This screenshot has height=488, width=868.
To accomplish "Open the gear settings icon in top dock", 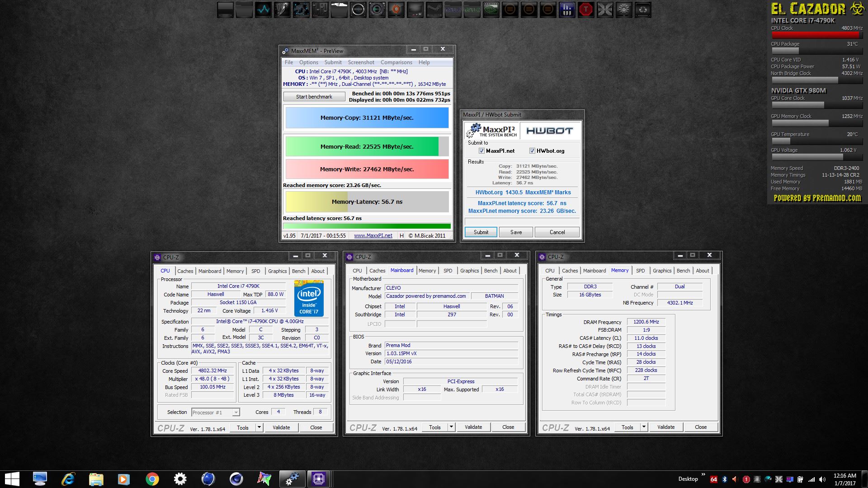I will [624, 9].
